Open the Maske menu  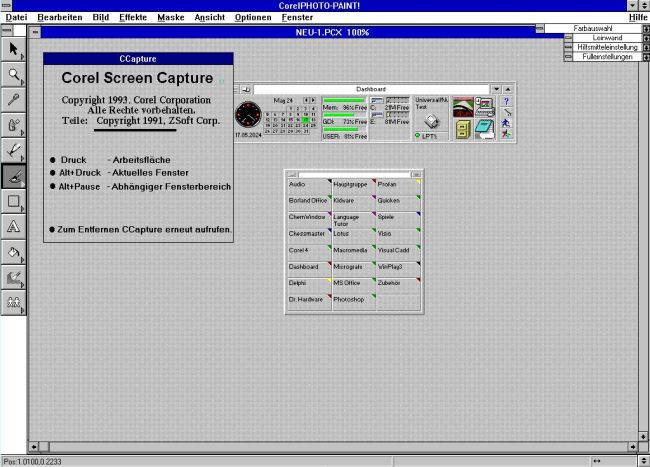pos(171,17)
